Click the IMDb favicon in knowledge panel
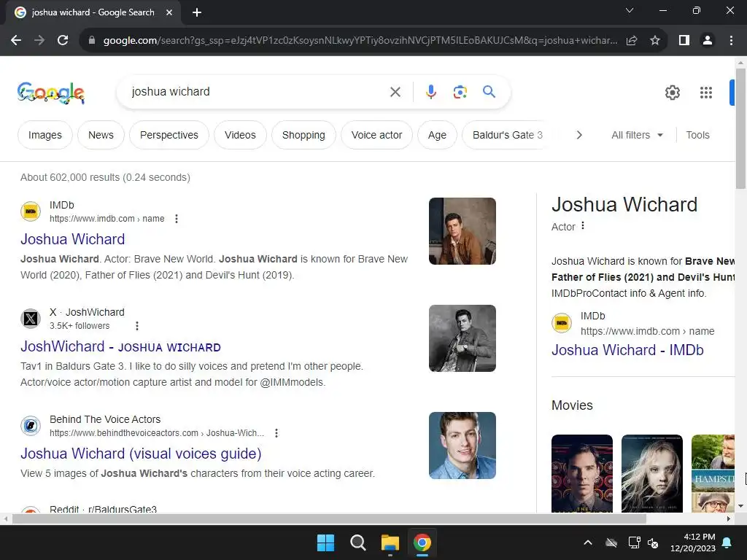The width and height of the screenshot is (747, 560). [x=562, y=323]
